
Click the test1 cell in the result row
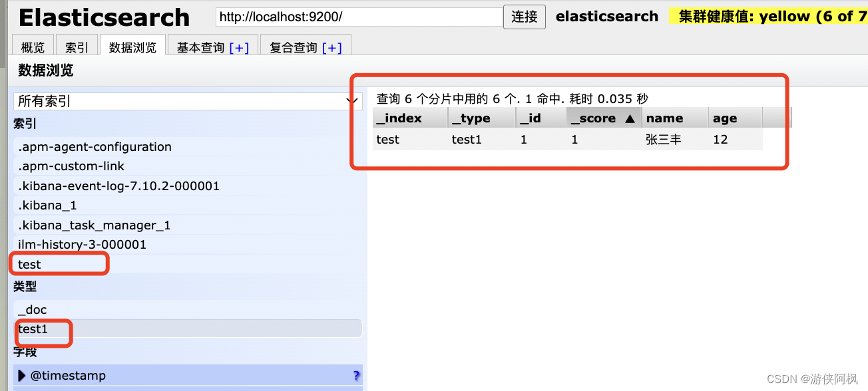click(481, 140)
